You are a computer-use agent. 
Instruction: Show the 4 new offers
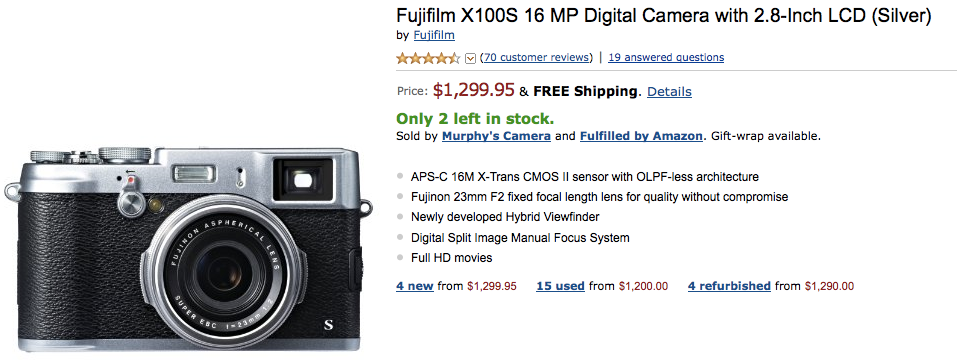point(415,286)
